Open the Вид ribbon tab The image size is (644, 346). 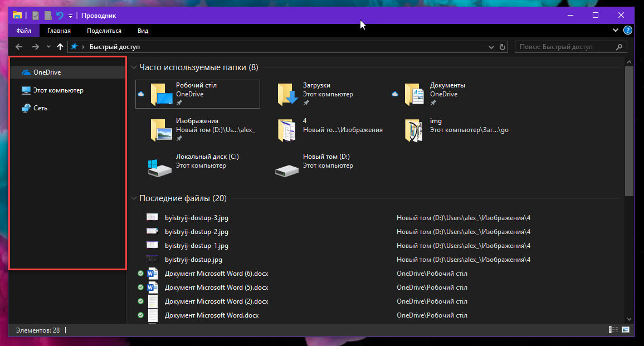(x=143, y=31)
